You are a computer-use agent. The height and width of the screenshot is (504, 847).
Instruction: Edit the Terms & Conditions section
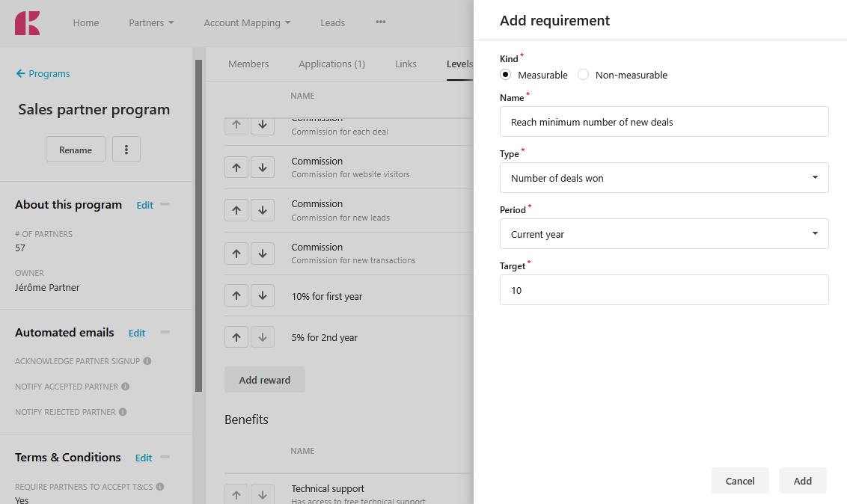click(x=144, y=458)
